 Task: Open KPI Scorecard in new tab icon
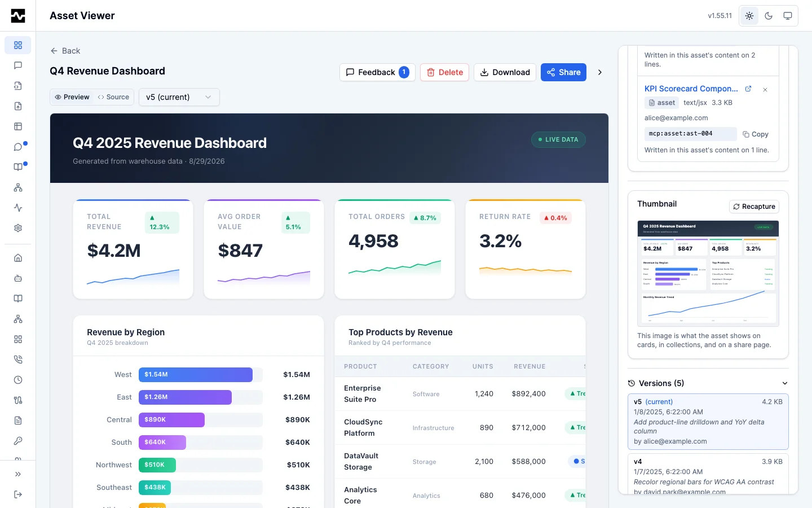coord(748,89)
